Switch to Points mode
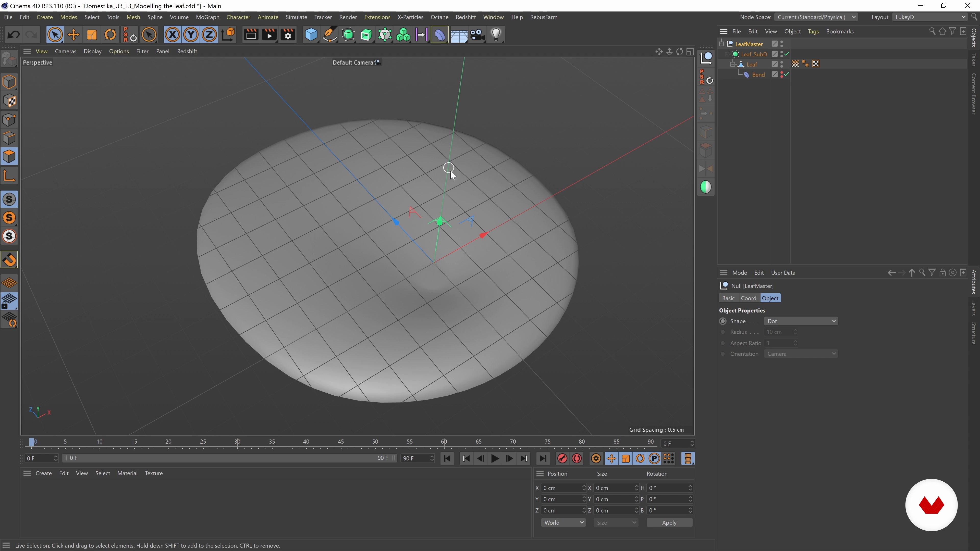Image resolution: width=980 pixels, height=551 pixels. (x=9, y=120)
